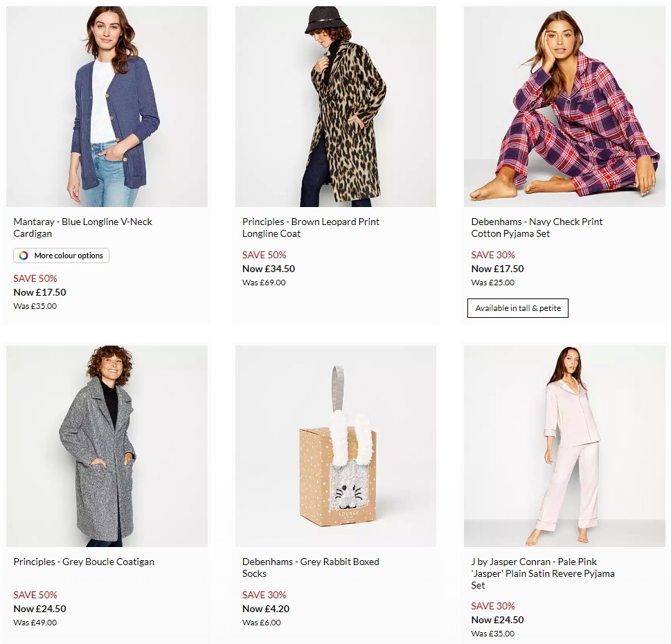Open Principles Grey Boucle Coatigan product page
671x644 pixels.
pos(84,562)
